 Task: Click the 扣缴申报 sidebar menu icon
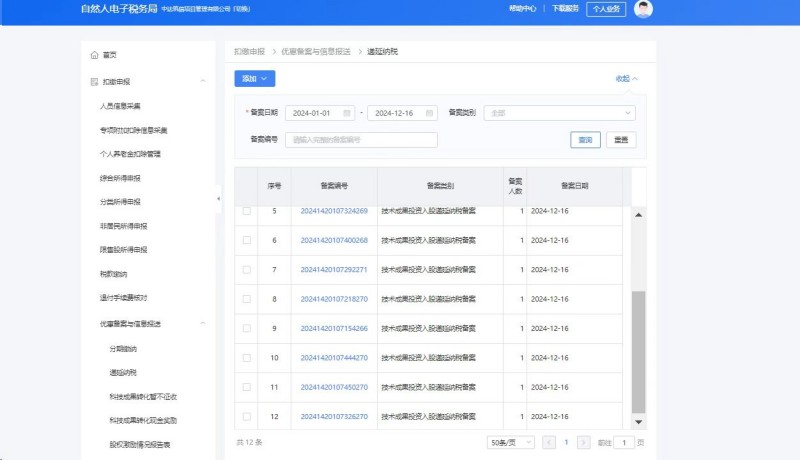click(x=94, y=81)
